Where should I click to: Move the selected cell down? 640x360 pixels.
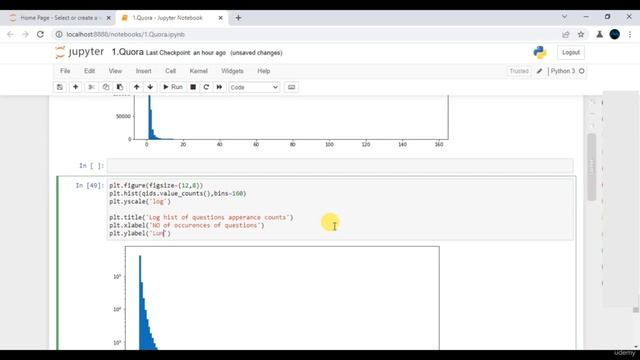[x=150, y=87]
